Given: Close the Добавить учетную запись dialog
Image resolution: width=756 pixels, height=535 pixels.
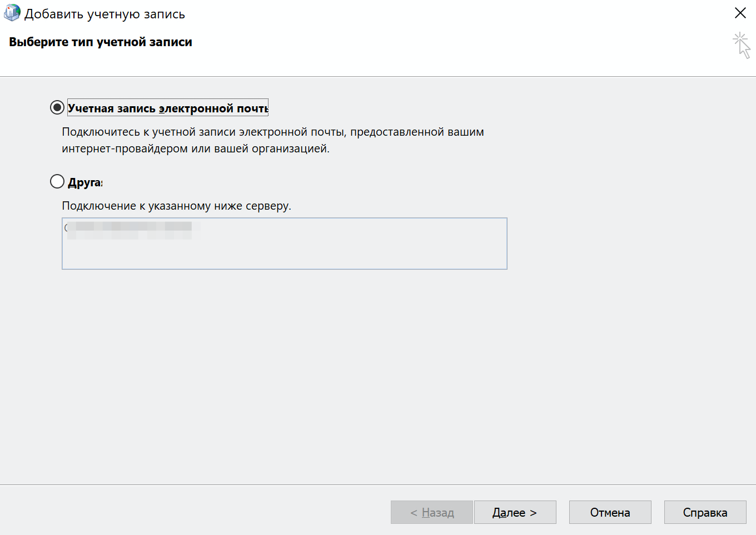Looking at the screenshot, I should click(x=740, y=13).
